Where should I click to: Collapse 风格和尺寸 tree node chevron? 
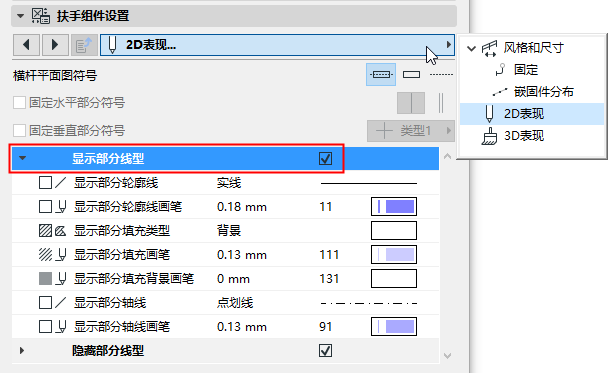tap(471, 48)
